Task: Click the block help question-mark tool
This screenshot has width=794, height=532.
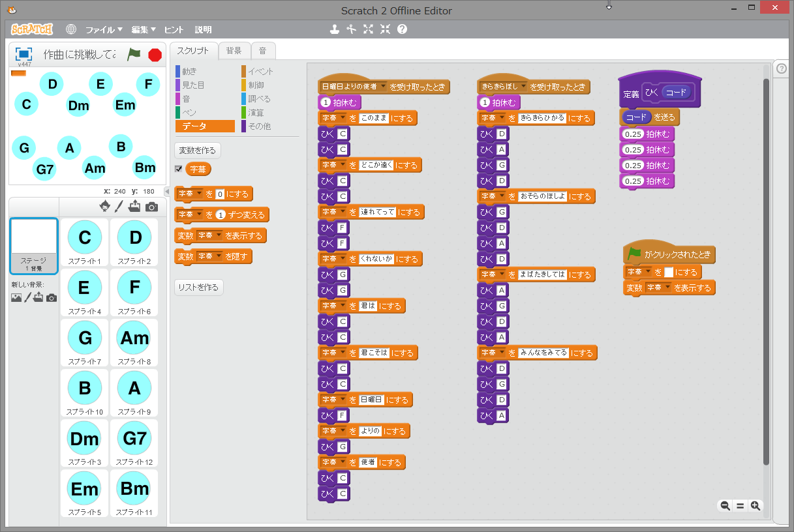Action: click(403, 29)
